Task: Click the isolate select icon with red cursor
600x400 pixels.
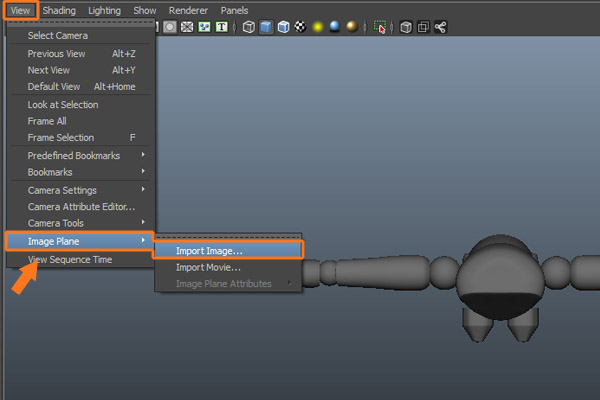Action: click(380, 28)
